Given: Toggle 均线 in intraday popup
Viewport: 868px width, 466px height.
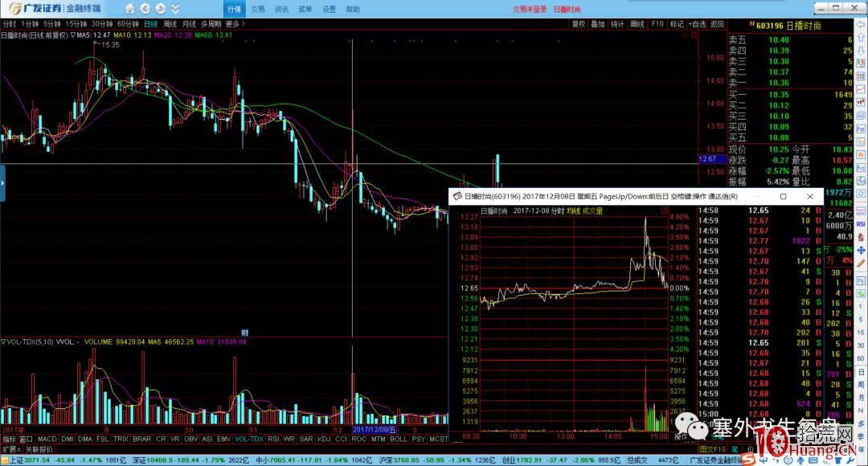Looking at the screenshot, I should coord(573,211).
